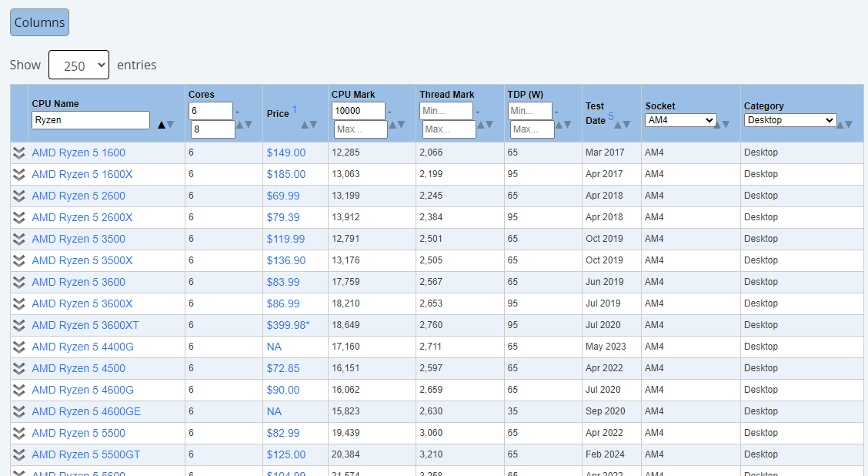Select test date Sep 2020
Viewport: 868px width, 476px height.
point(605,412)
